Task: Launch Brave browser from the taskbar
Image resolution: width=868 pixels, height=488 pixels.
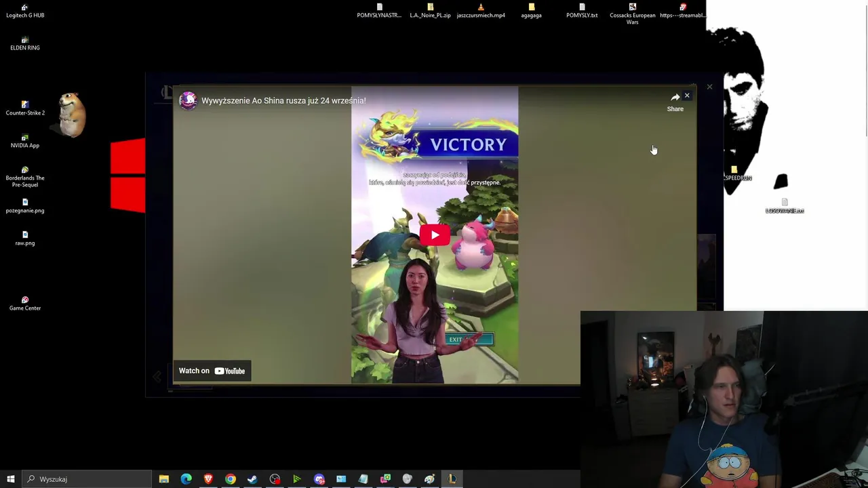Action: tap(208, 479)
